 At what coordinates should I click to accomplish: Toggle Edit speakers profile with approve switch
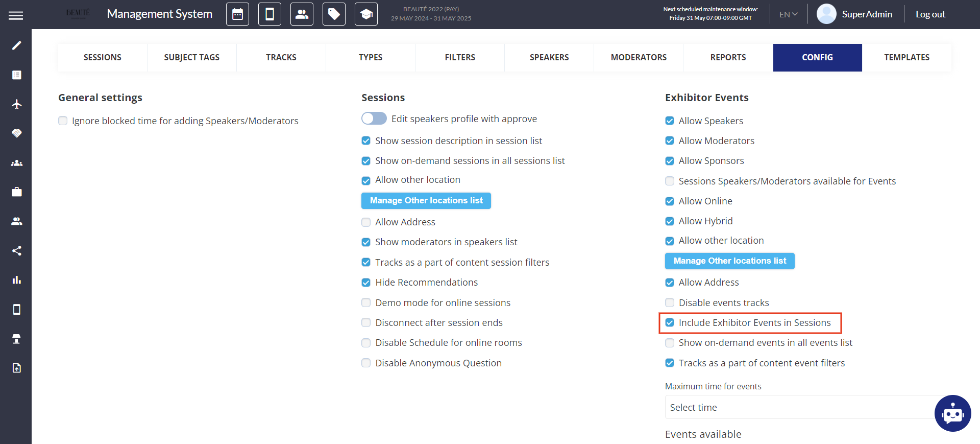click(374, 119)
